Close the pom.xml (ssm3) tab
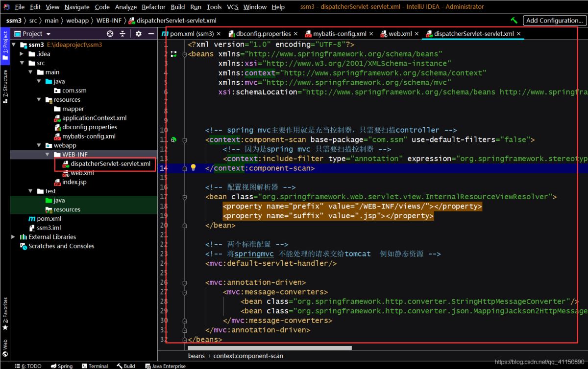588x369 pixels. 219,34
